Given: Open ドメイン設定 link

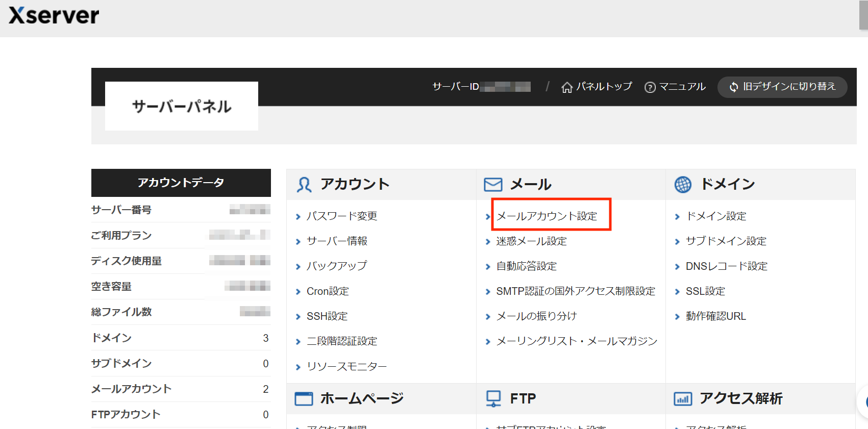Looking at the screenshot, I should pyautogui.click(x=716, y=216).
